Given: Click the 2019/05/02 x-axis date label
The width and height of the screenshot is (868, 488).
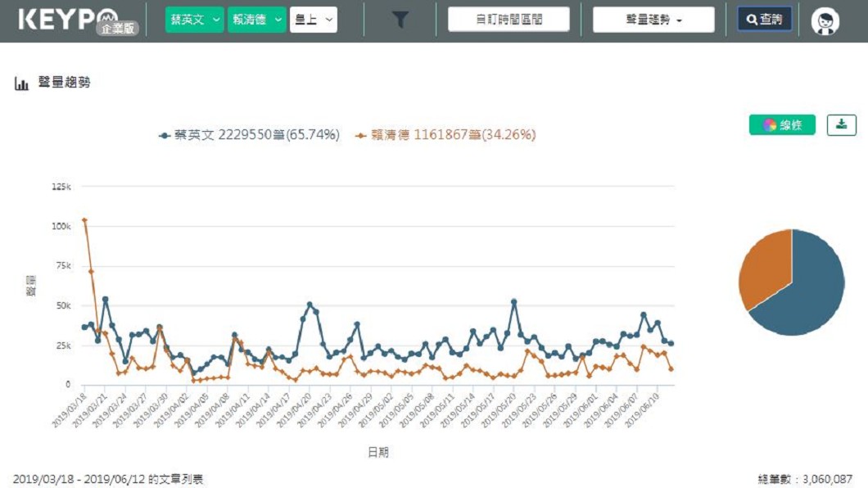Looking at the screenshot, I should coord(377,410).
